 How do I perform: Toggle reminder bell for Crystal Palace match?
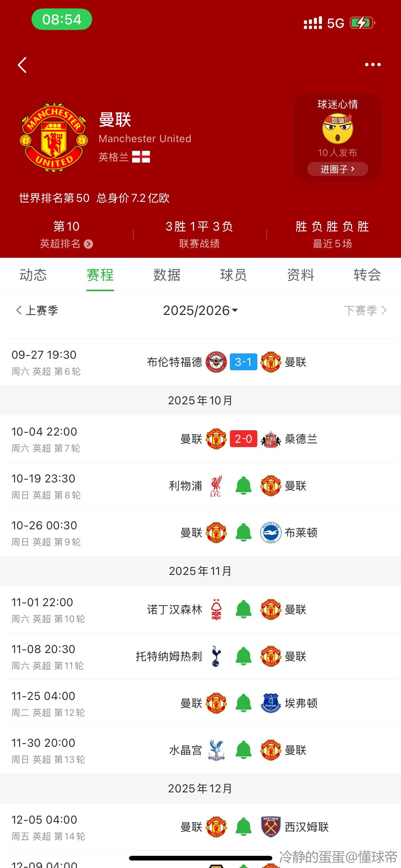pyautogui.click(x=243, y=750)
